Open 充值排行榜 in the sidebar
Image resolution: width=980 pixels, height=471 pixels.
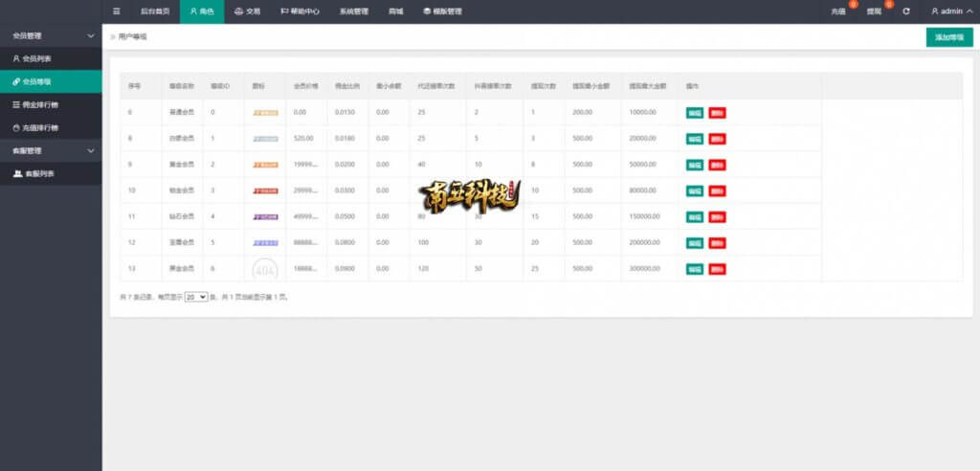point(51,127)
